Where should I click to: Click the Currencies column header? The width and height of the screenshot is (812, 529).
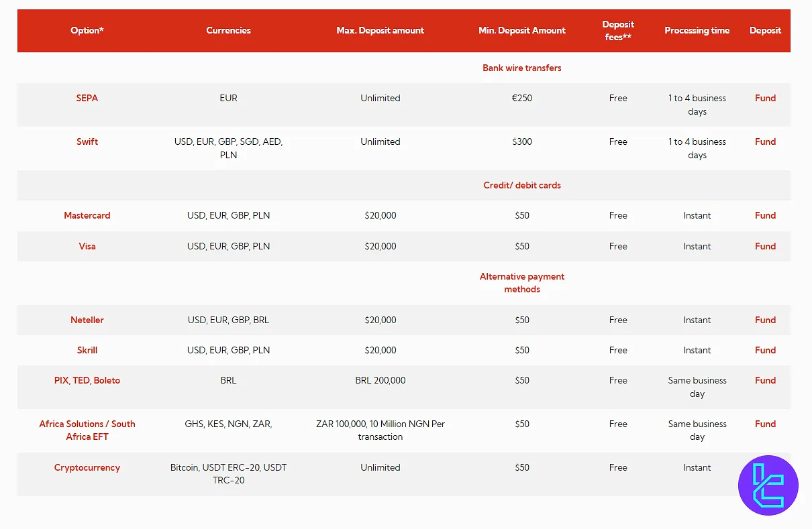click(x=228, y=30)
